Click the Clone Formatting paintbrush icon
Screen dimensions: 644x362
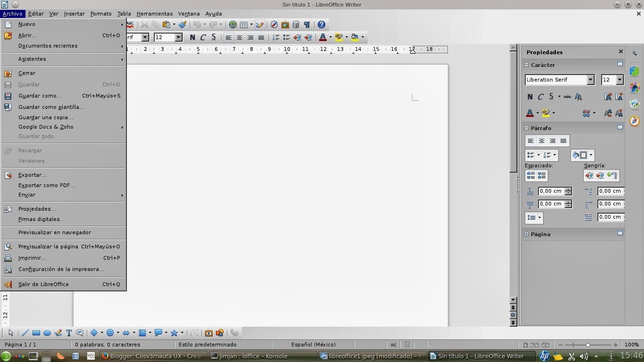tap(183, 25)
